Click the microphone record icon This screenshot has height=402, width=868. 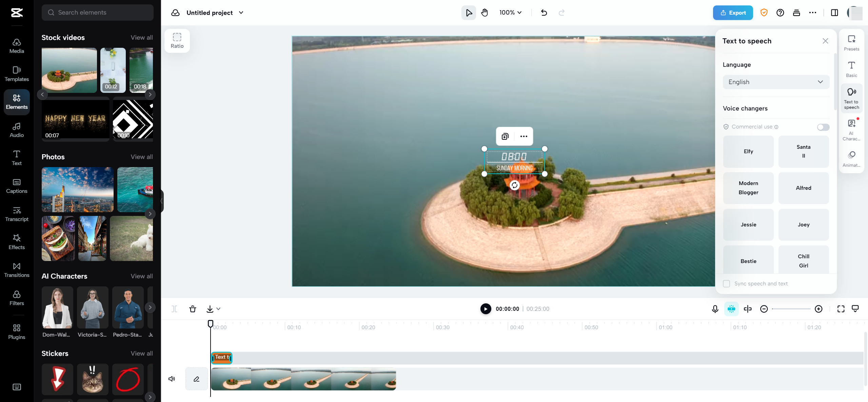tap(715, 309)
